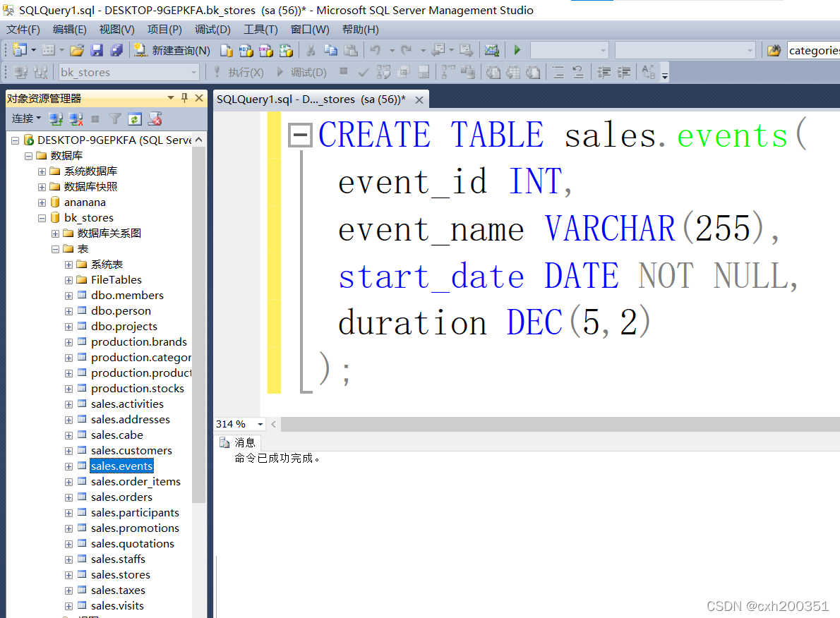Image resolution: width=840 pixels, height=618 pixels.
Task: Click the green Start debugging arrow
Action: point(517,50)
